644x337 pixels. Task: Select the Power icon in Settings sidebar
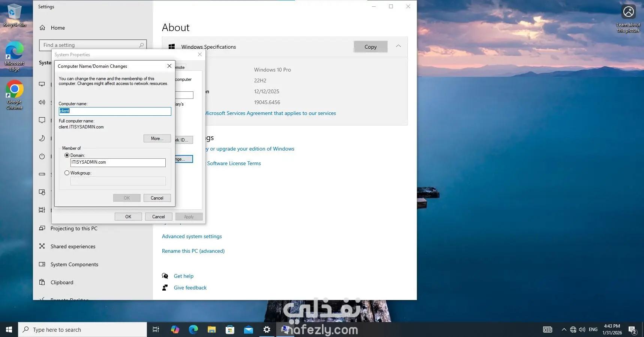point(42,156)
